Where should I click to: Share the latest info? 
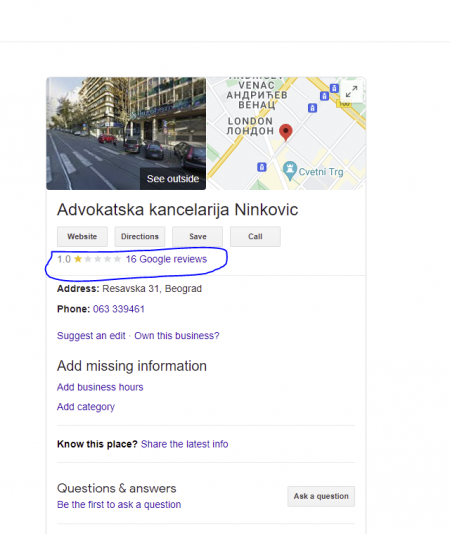[x=184, y=444]
